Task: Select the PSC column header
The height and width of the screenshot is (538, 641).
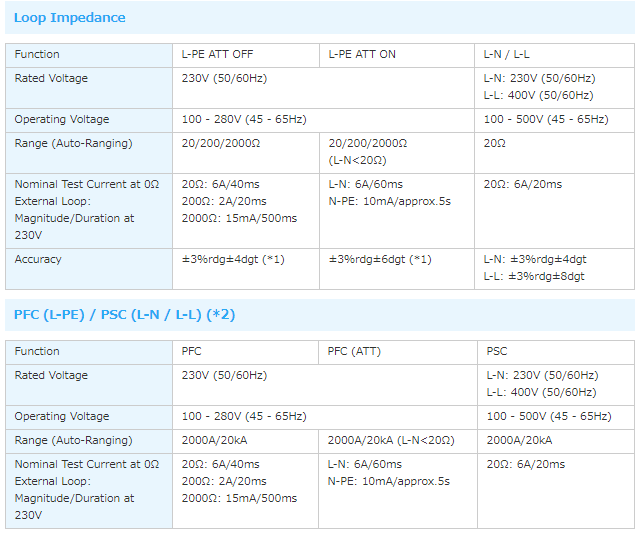Action: (x=497, y=351)
